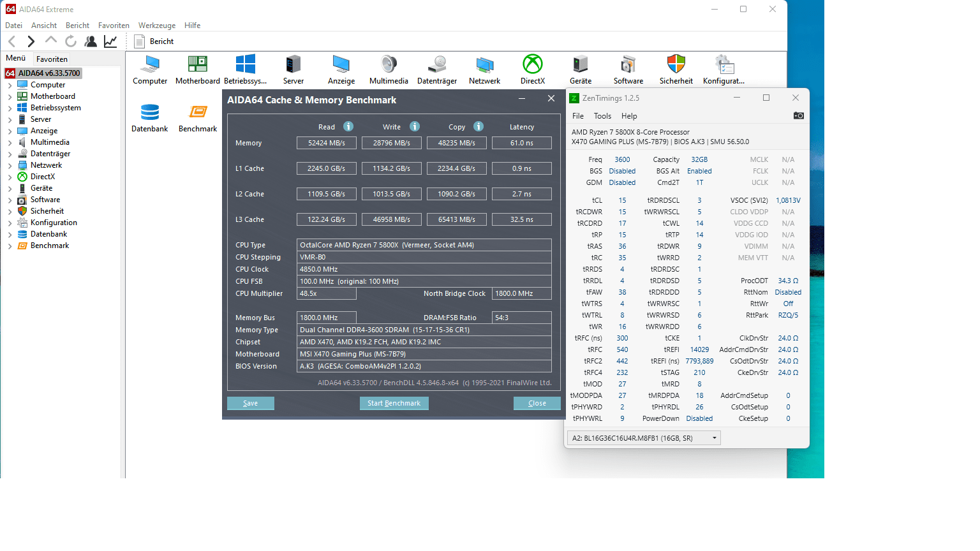Click the L3 Cache Copy 65413 MB/s value
This screenshot has width=980, height=551.
457,219
